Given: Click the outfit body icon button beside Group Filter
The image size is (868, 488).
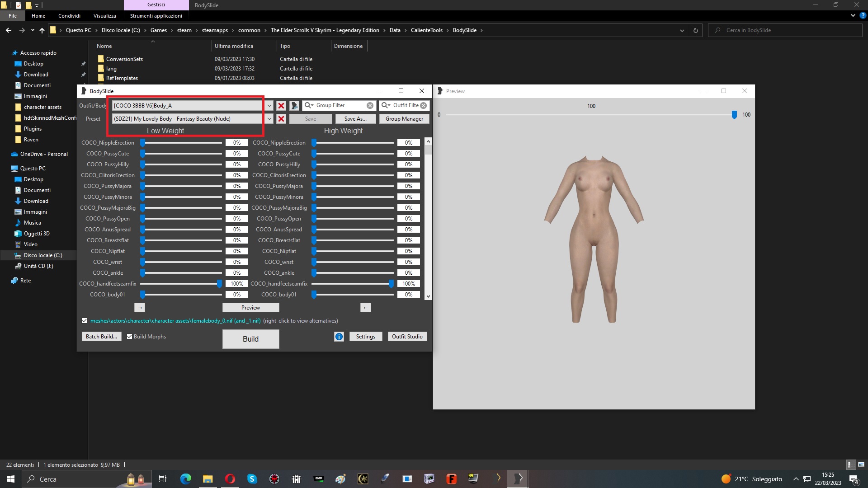Looking at the screenshot, I should [294, 106].
